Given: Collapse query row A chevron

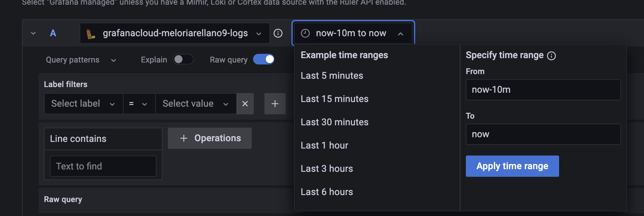Looking at the screenshot, I should point(33,33).
